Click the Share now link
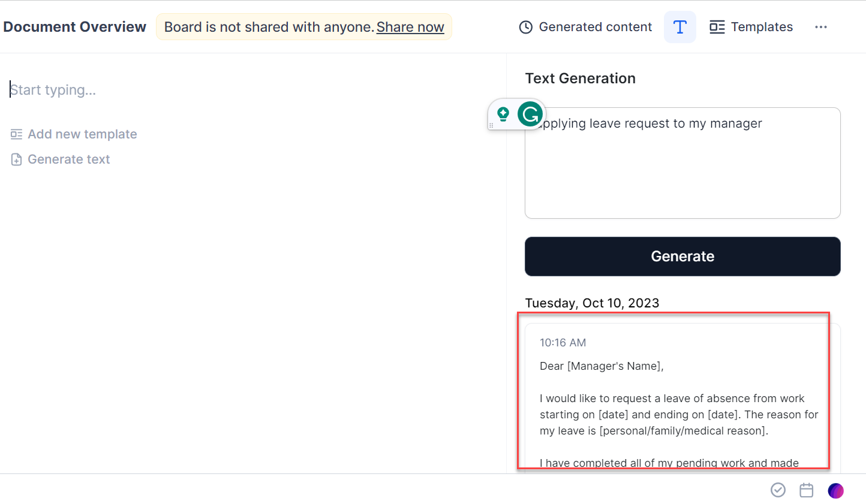Viewport: 866px width, 504px height. [x=410, y=27]
